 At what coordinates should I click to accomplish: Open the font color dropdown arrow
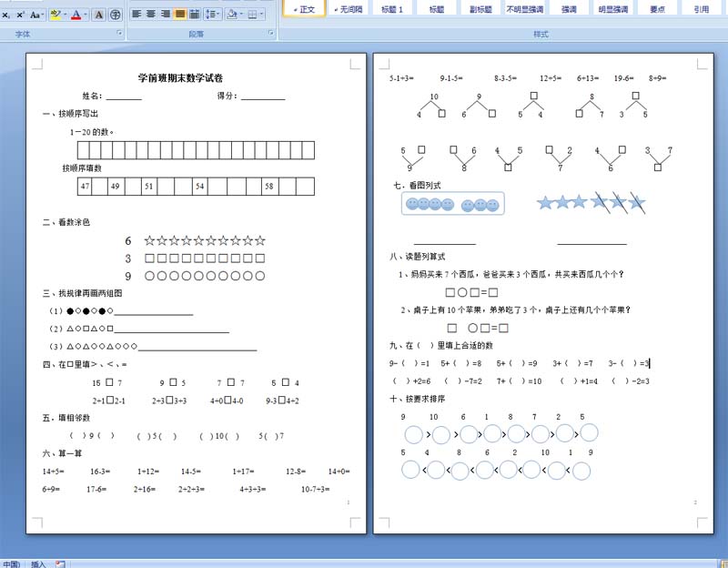pyautogui.click(x=86, y=15)
